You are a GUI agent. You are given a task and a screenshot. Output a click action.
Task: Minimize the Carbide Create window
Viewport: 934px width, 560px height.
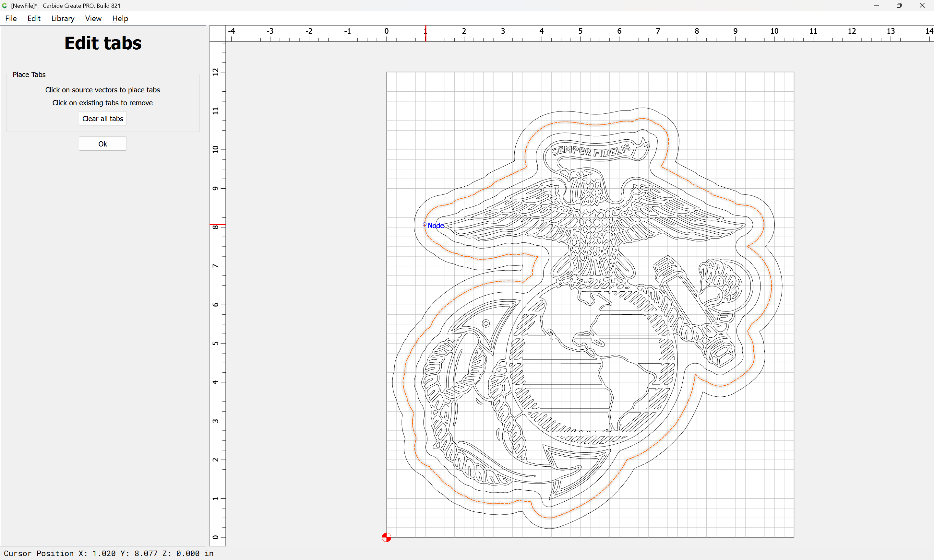(x=877, y=5)
